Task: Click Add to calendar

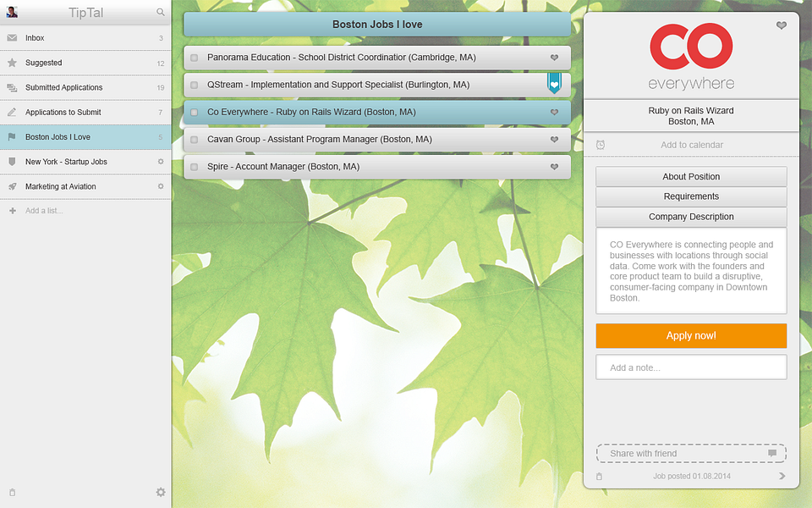Action: (x=692, y=145)
